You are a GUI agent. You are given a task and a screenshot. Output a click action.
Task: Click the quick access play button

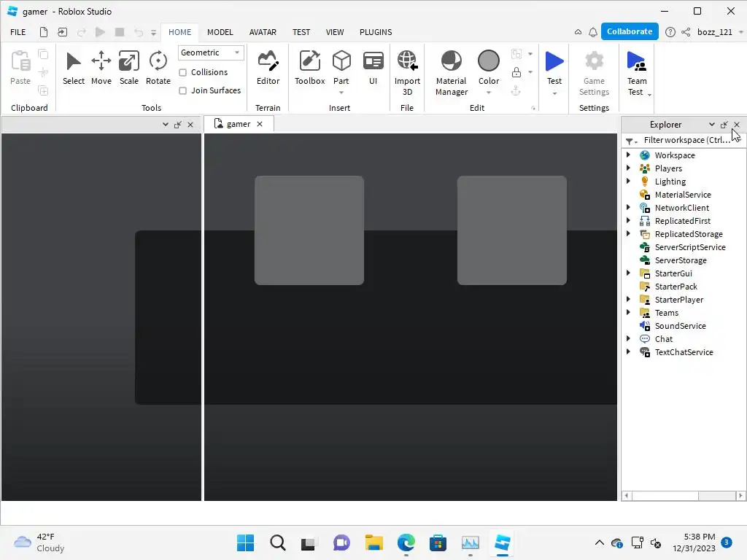click(100, 32)
